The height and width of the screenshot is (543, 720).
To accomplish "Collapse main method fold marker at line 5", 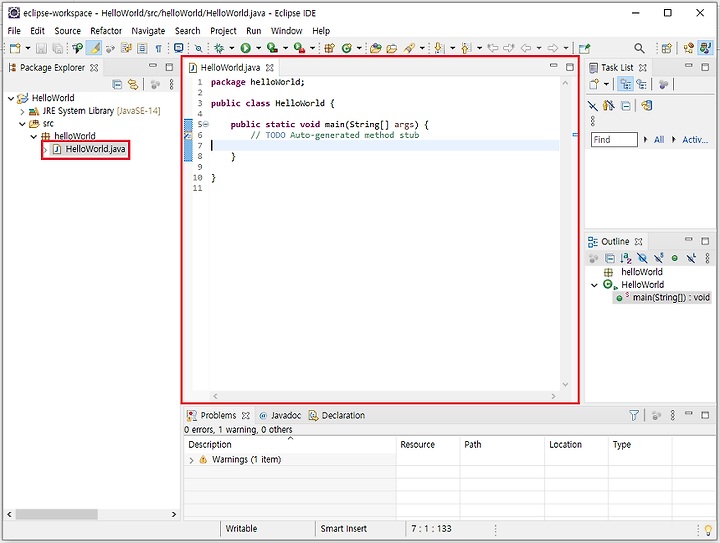I will click(206, 124).
